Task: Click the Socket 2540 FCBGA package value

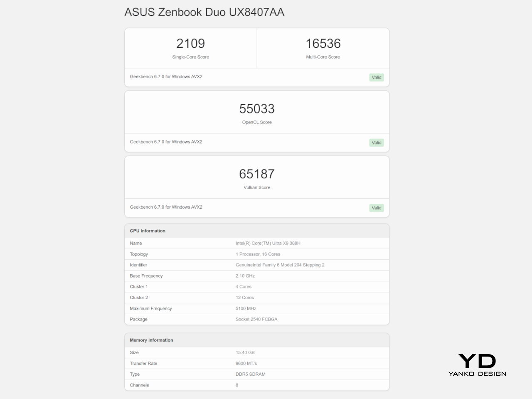Action: point(256,319)
